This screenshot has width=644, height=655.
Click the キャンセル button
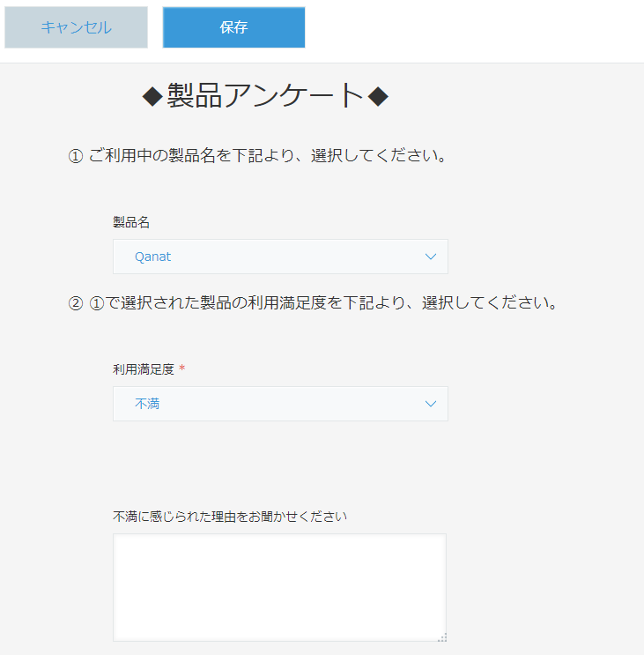pos(76,27)
